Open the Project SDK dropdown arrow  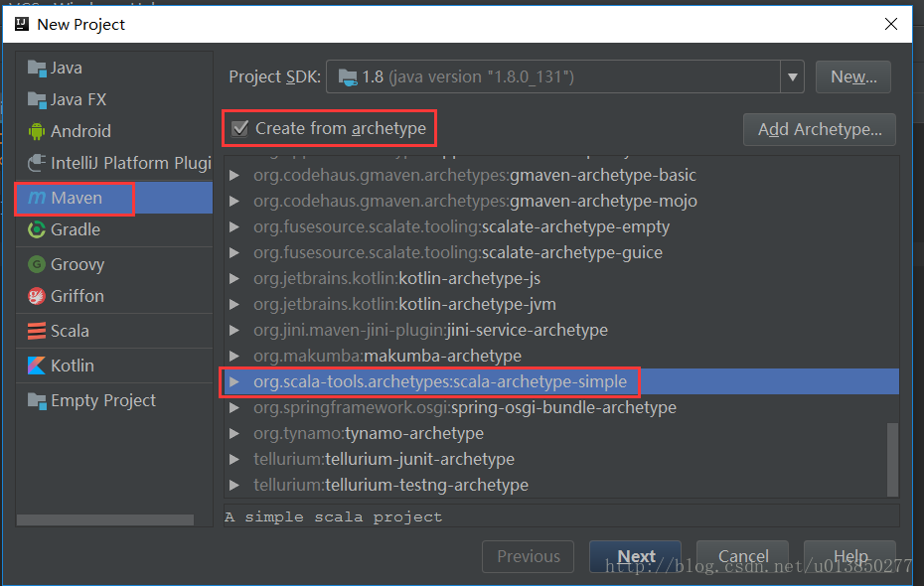coord(793,76)
